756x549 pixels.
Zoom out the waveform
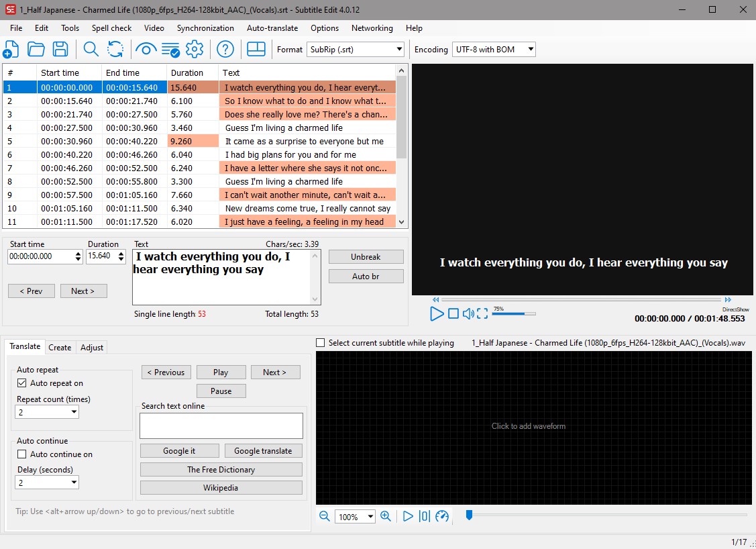325,516
